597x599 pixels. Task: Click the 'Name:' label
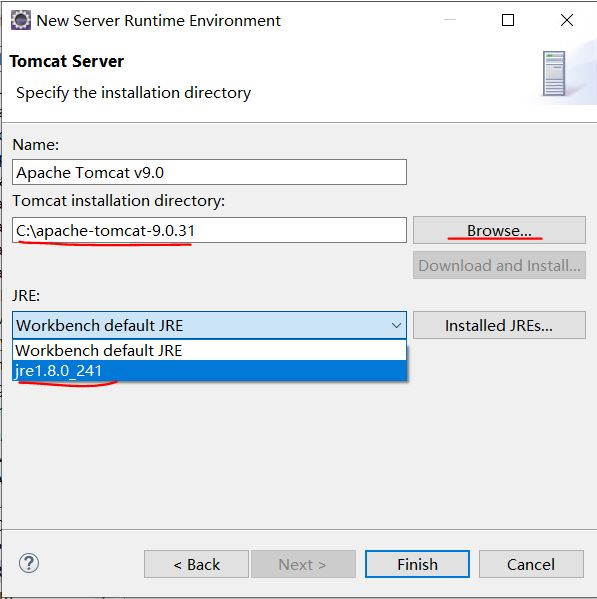(36, 145)
